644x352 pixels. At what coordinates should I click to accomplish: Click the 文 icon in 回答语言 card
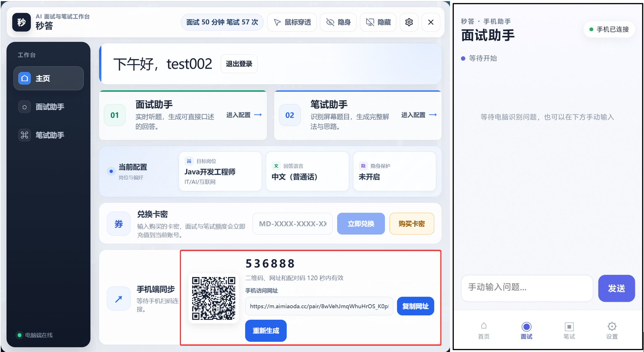[276, 166]
